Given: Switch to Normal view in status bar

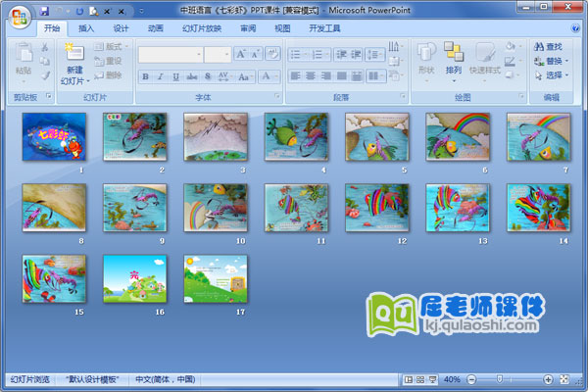Looking at the screenshot, I should point(408,379).
